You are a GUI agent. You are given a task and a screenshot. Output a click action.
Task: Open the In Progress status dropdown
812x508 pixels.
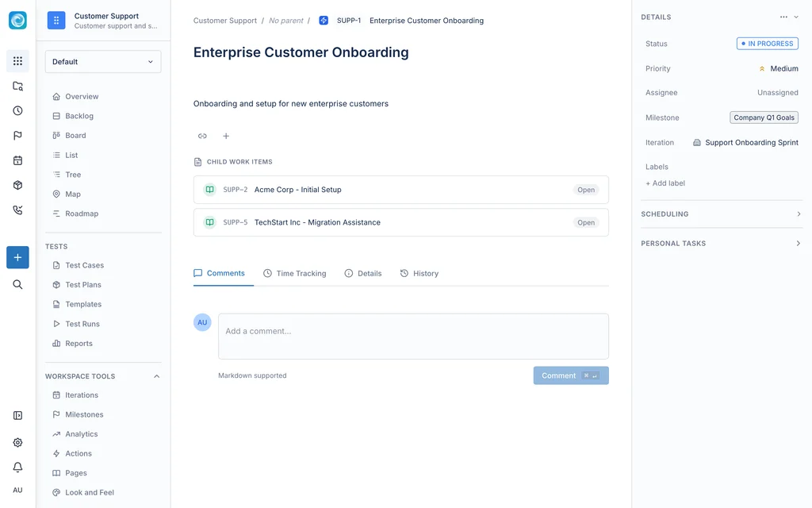pos(768,44)
